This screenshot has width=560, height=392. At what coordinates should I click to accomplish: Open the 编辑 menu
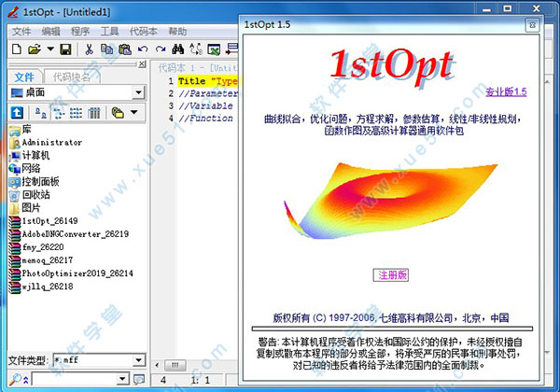(50, 32)
